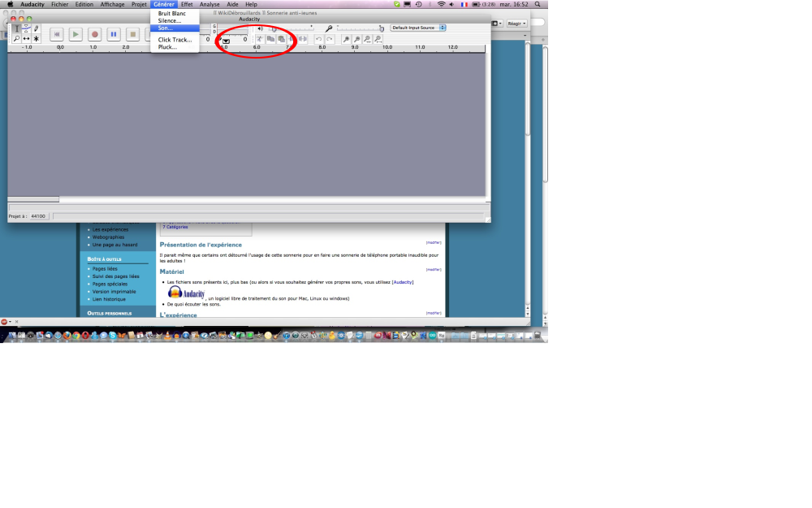Pick the Zoom magnifier tool
The image size is (812, 508).
tap(16, 38)
